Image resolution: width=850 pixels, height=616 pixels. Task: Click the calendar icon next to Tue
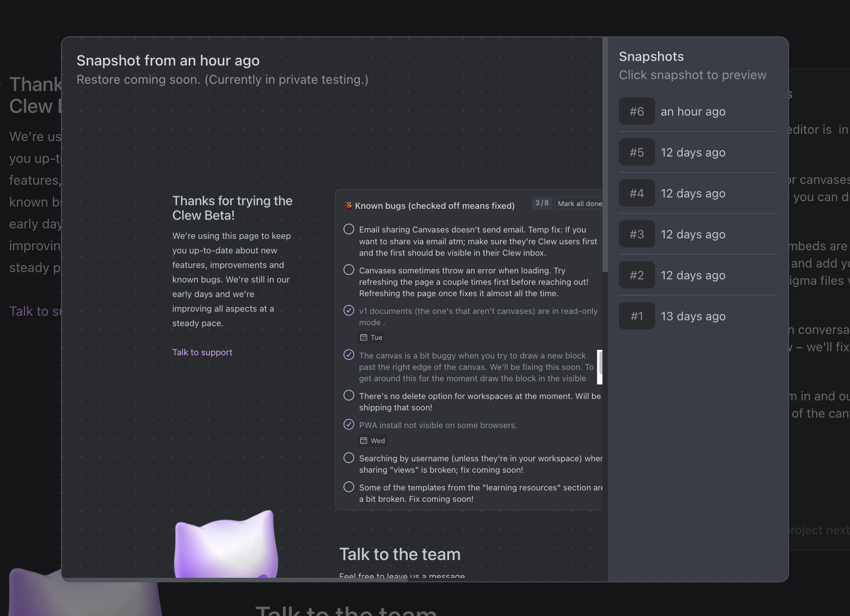coord(364,337)
